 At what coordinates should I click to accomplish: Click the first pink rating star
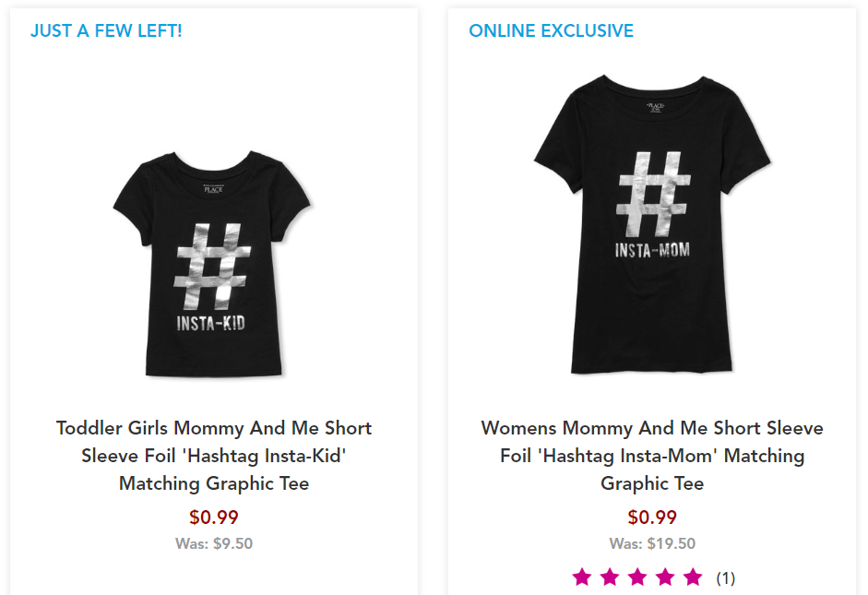(x=582, y=577)
